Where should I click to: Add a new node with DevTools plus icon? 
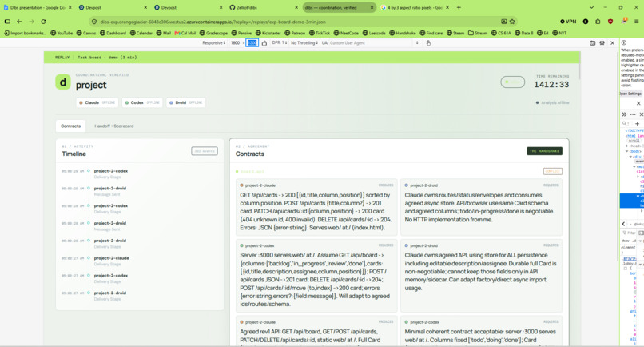point(637,123)
